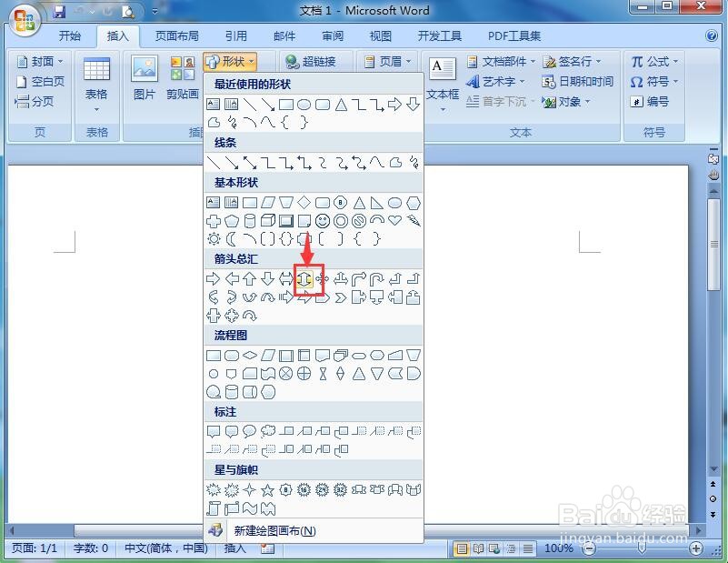This screenshot has height=563, width=728.
Task: Pick the cross basic shape
Action: coord(214,221)
